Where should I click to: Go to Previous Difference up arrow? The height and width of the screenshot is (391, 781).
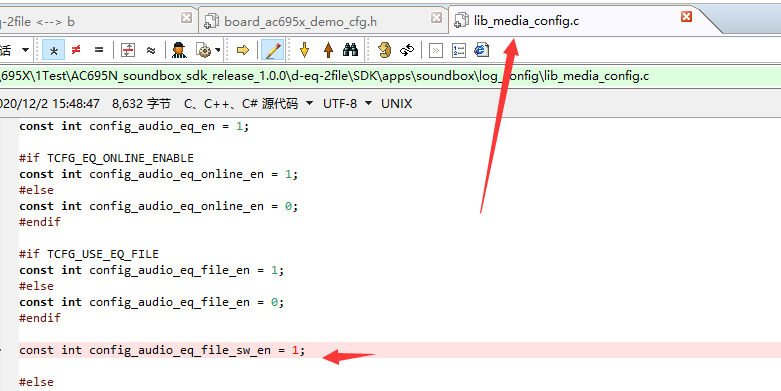328,50
